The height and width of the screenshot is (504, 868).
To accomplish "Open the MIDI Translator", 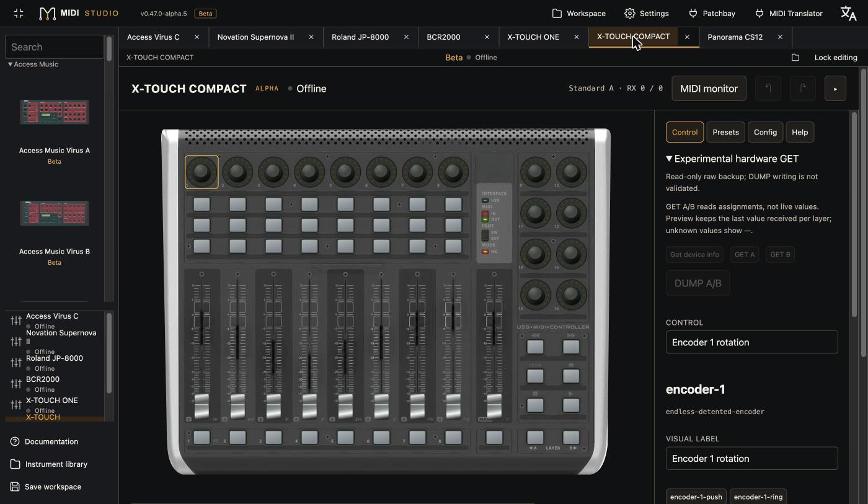I will (788, 13).
